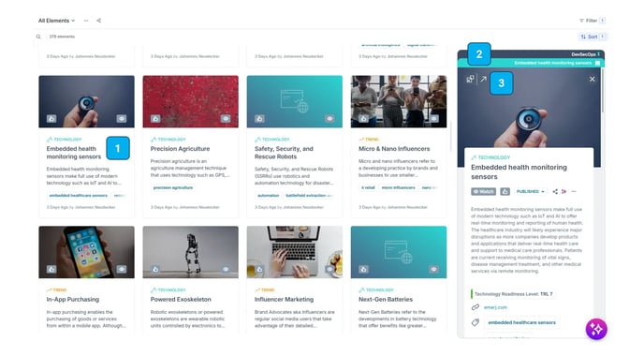This screenshot has height=356, width=644.
Task: Toggle watch eye on In-App Purchasing card
Action: coord(122,269)
